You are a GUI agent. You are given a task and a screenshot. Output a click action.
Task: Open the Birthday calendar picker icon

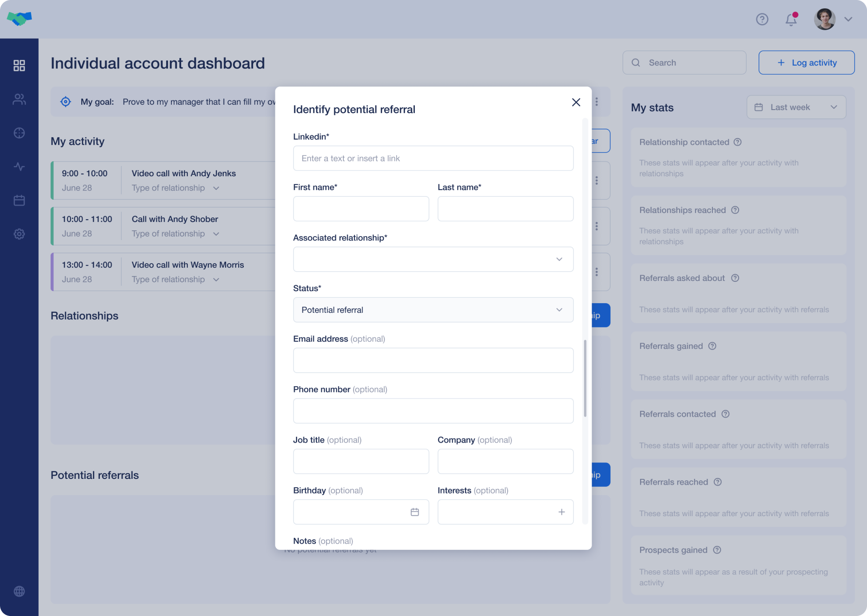click(x=414, y=512)
